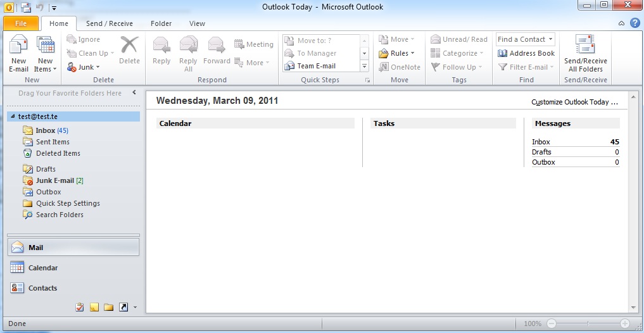Open Outlook Help question mark
The height and width of the screenshot is (333, 644).
[635, 23]
